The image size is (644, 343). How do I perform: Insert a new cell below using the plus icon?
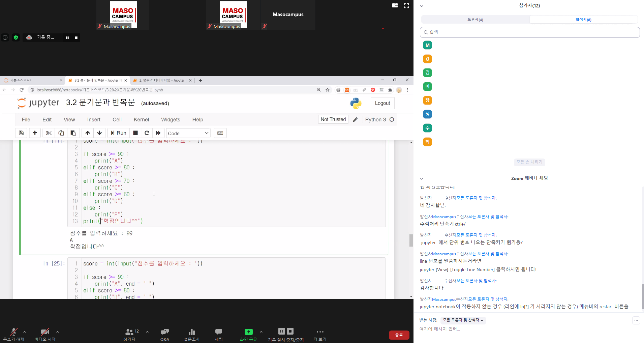35,133
